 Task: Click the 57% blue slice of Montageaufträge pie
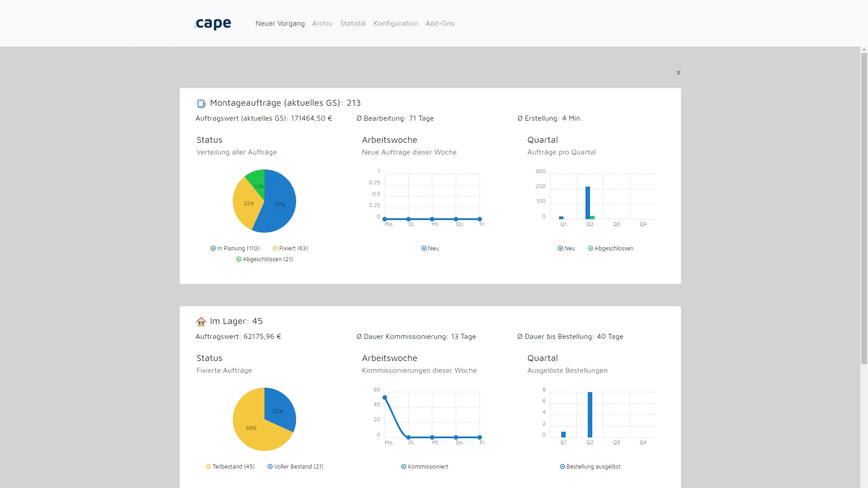(x=280, y=204)
